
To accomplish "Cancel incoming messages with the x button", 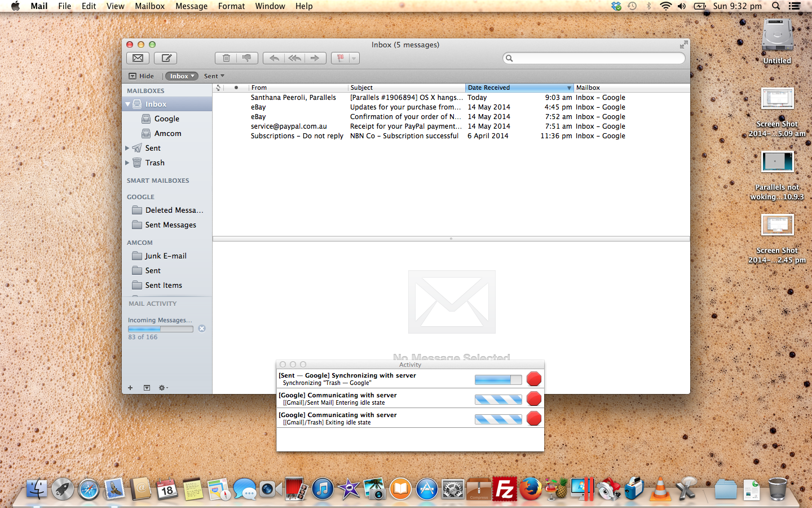I will click(x=202, y=329).
